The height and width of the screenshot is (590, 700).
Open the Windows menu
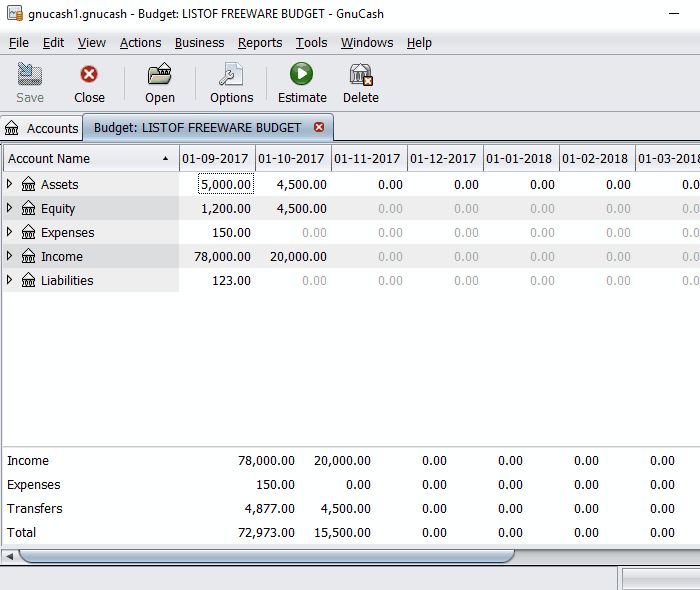click(x=367, y=43)
